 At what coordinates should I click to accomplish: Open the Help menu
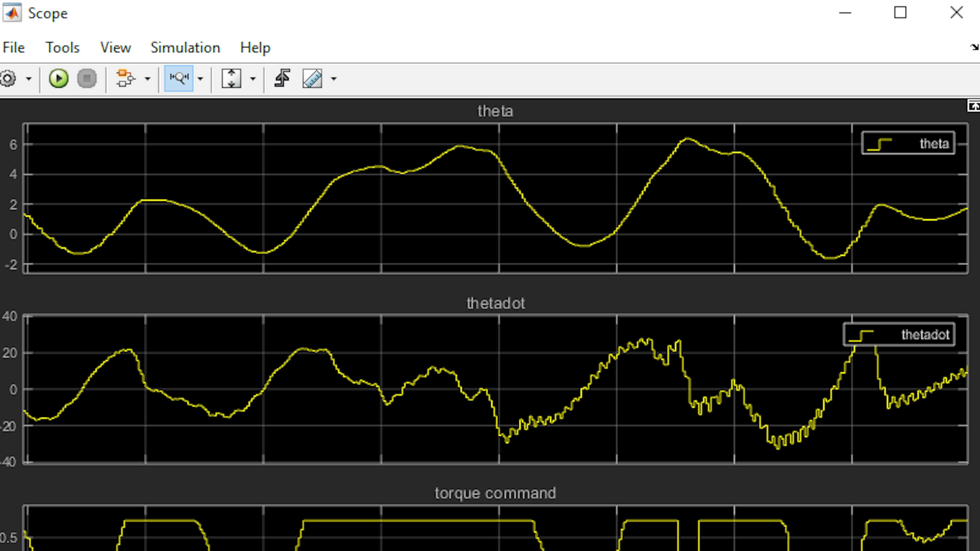[255, 48]
